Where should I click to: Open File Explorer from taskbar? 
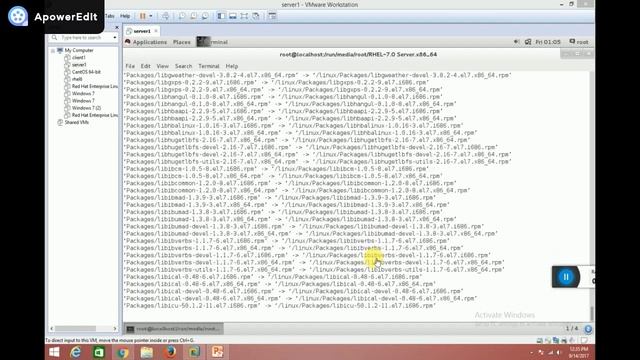[x=147, y=352]
